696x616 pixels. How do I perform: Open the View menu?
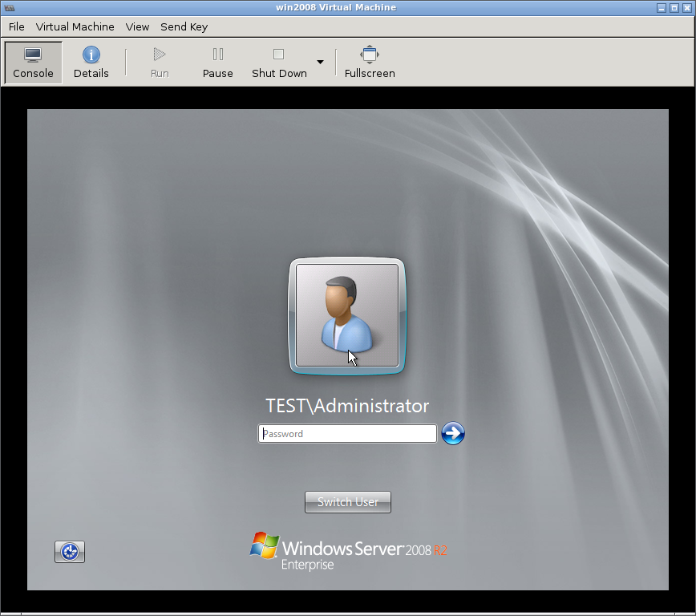click(137, 26)
